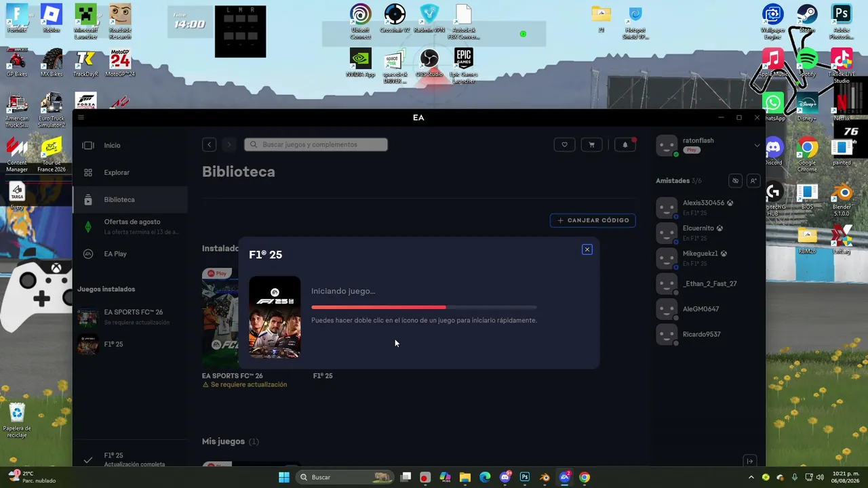Select Biblioteca in the EA sidebar
Viewport: 868px width, 488px height.
(x=130, y=200)
